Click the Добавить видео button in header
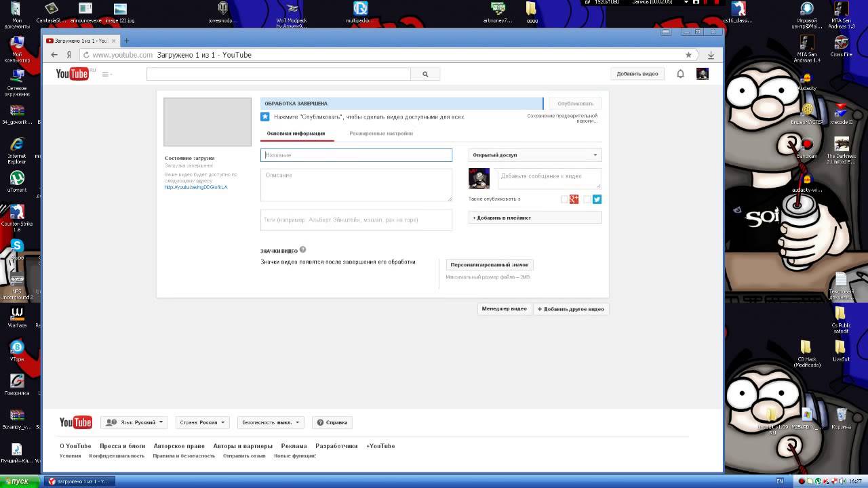Image resolution: width=868 pixels, height=488 pixels. pos(637,74)
